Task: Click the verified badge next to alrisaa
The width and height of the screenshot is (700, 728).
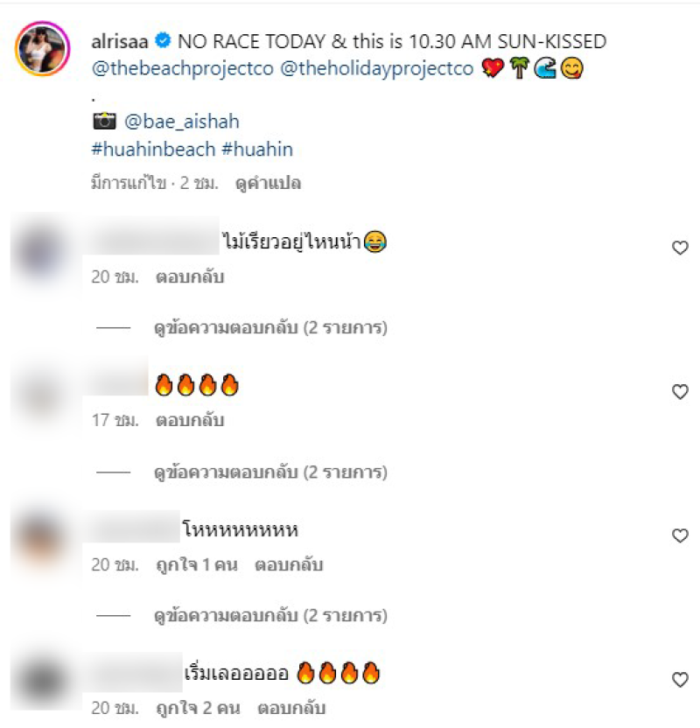Action: (x=163, y=41)
